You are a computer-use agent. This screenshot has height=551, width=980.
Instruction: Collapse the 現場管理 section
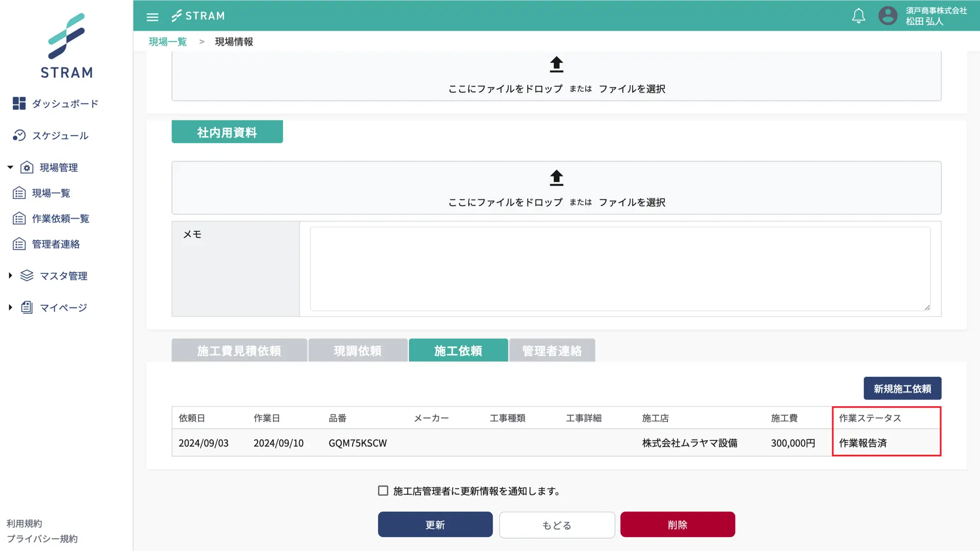click(x=9, y=167)
